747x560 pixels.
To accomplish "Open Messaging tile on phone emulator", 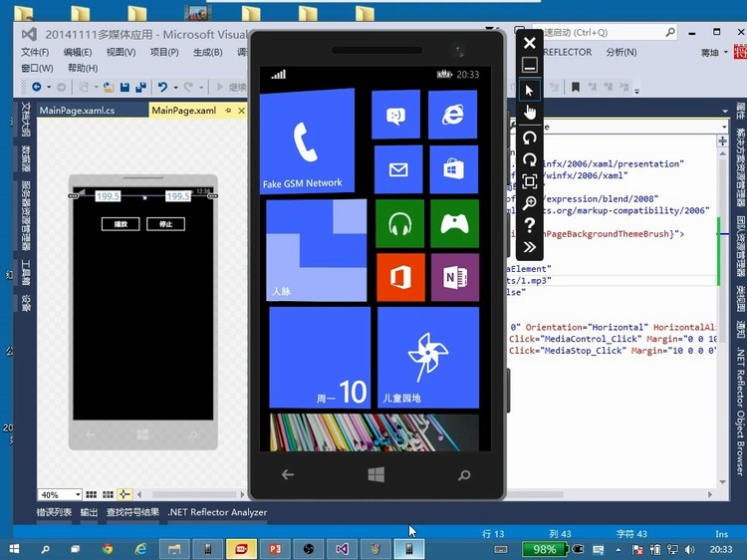I will (x=395, y=115).
